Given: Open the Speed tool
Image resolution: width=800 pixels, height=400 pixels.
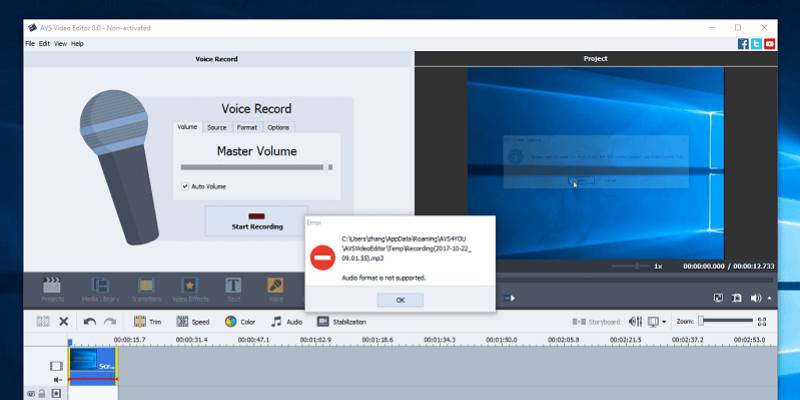Looking at the screenshot, I should [193, 322].
